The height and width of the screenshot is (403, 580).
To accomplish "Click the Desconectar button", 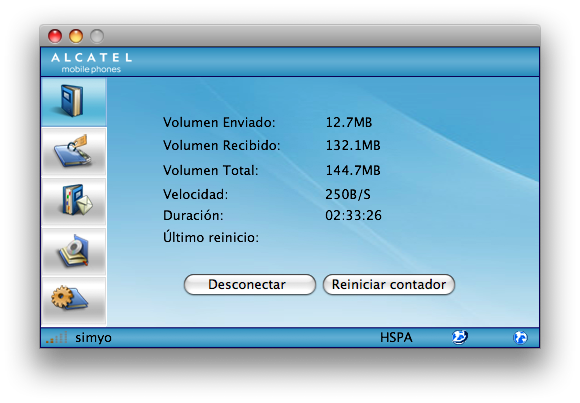I will click(x=250, y=285).
